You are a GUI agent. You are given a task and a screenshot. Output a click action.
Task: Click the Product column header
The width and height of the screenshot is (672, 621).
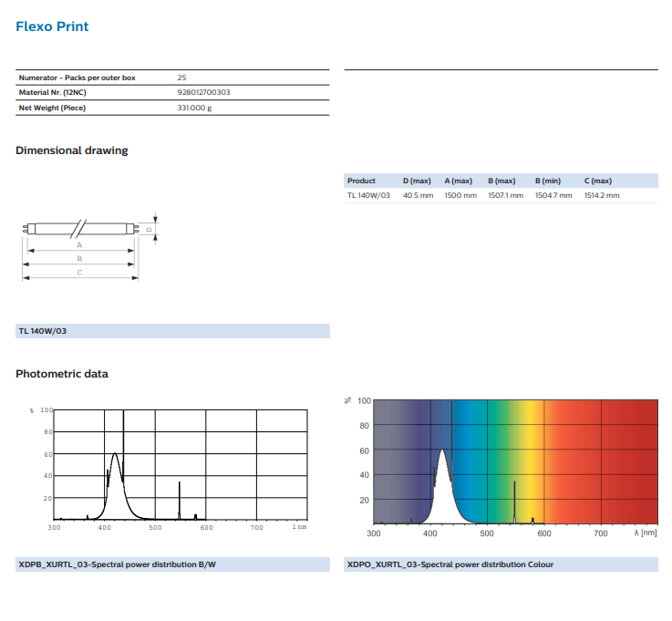[361, 181]
